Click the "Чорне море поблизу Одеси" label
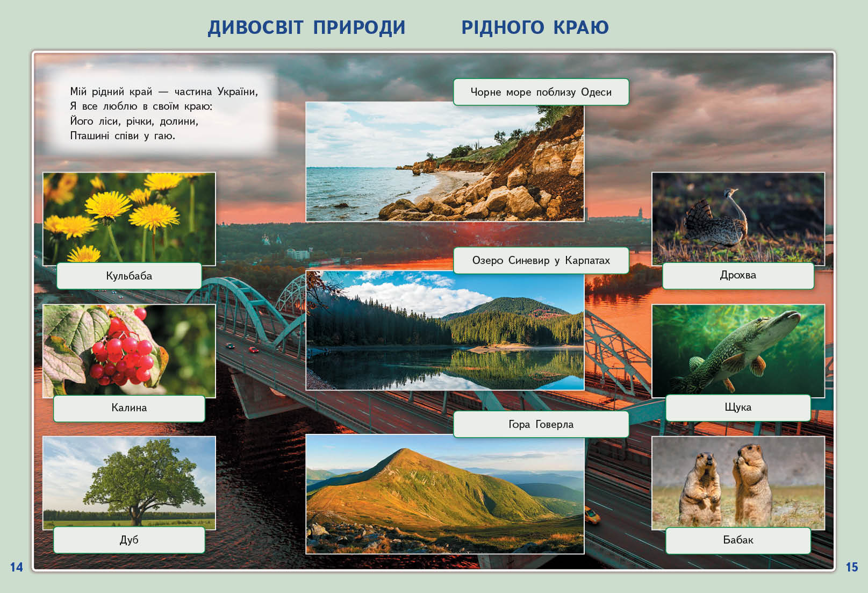Image resolution: width=868 pixels, height=593 pixels. click(541, 92)
